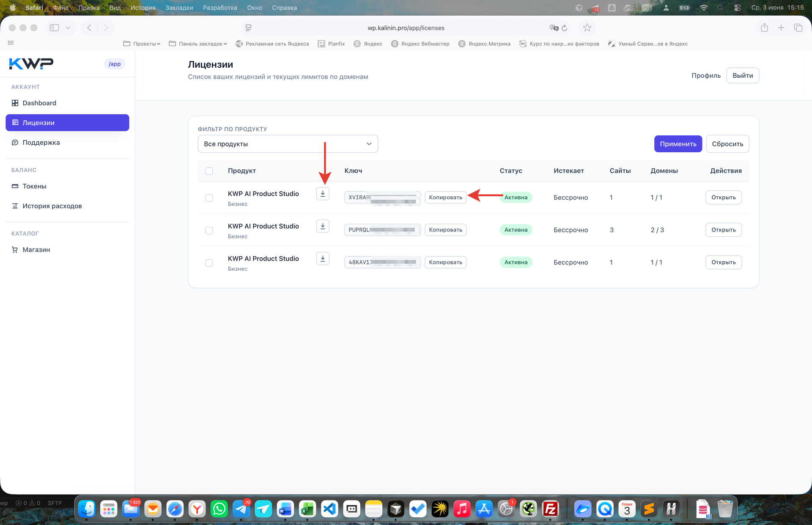Open История menu in menu bar
The height and width of the screenshot is (525, 812).
click(x=143, y=8)
